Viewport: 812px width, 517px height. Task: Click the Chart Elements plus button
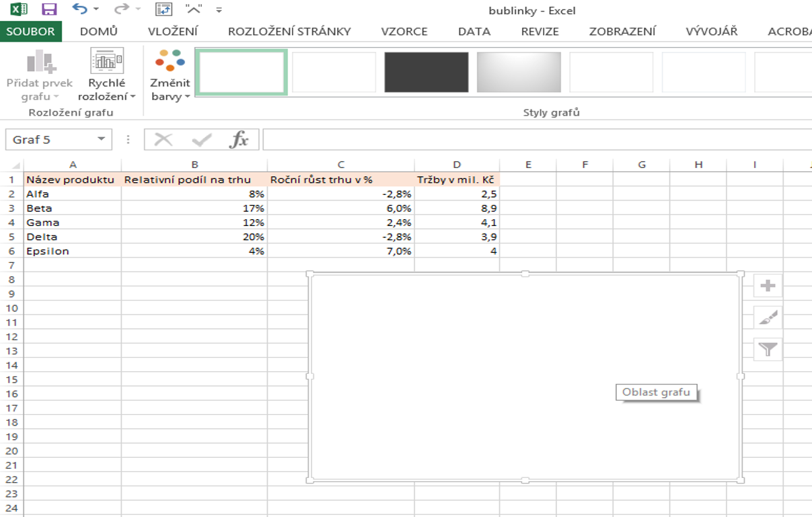(768, 286)
